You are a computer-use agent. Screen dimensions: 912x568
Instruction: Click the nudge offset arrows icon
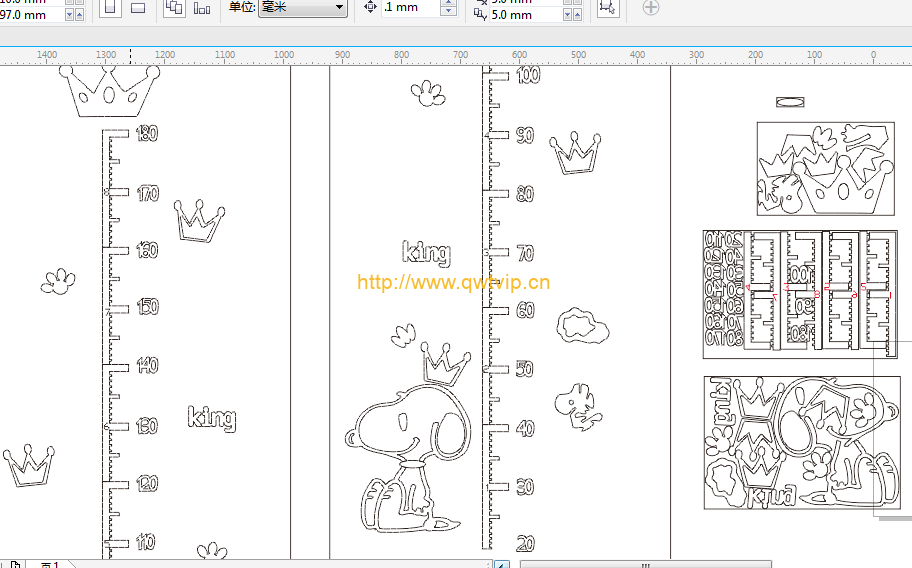(x=370, y=8)
